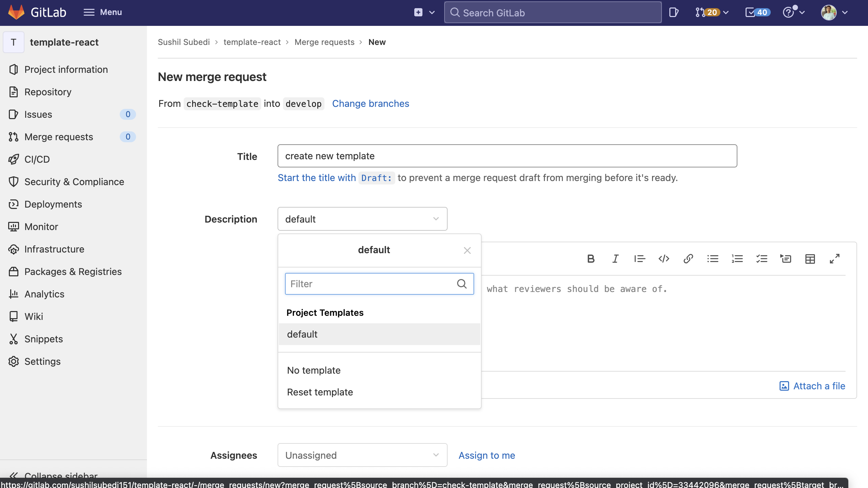Open Sushil Subedi breadcrumb
The width and height of the screenshot is (868, 488).
pyautogui.click(x=184, y=42)
